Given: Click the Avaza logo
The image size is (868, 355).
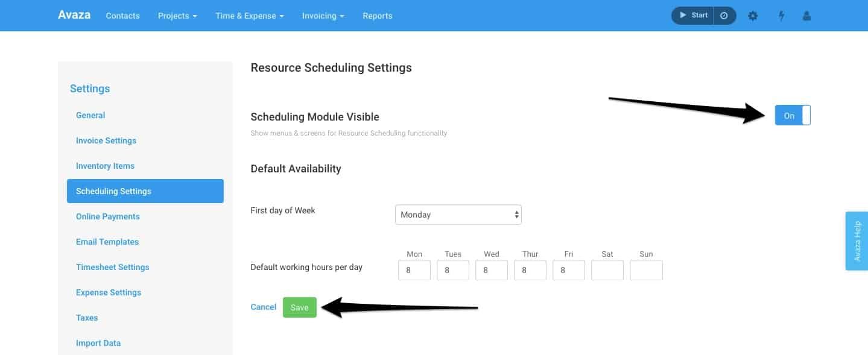Looking at the screenshot, I should 73,14.
